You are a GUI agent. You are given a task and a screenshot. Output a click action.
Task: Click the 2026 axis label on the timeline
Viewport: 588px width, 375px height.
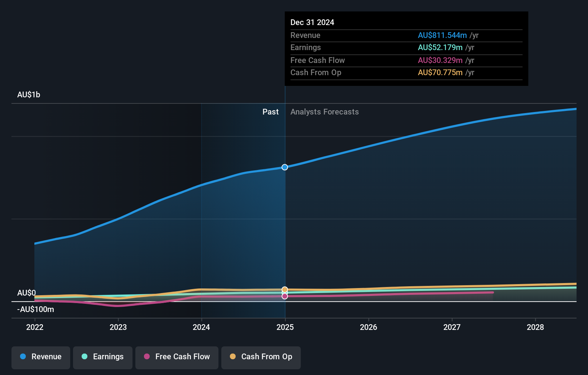pos(368,327)
